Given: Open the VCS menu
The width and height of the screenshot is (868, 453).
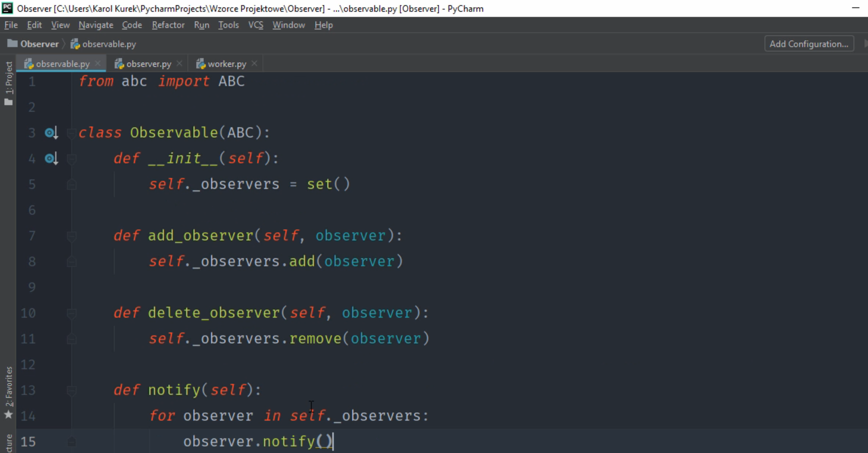Looking at the screenshot, I should [x=255, y=25].
